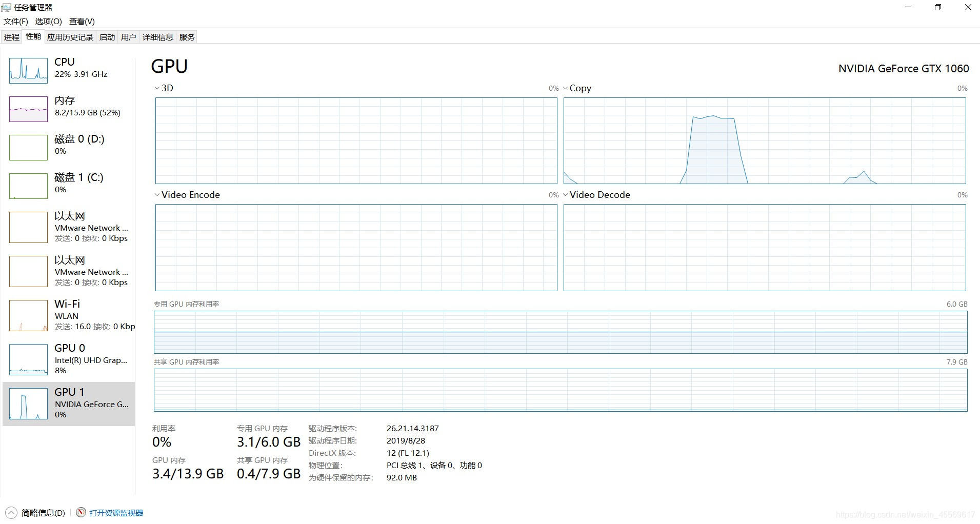The width and height of the screenshot is (980, 524).
Task: Select 磁盘 0 (D:) thumbnail graph
Action: pos(28,147)
